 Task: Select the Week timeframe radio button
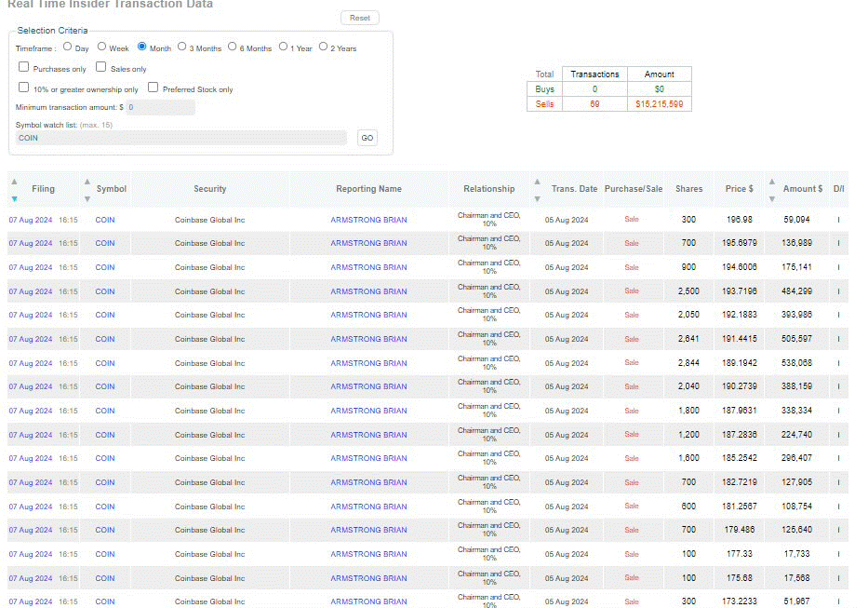point(102,47)
